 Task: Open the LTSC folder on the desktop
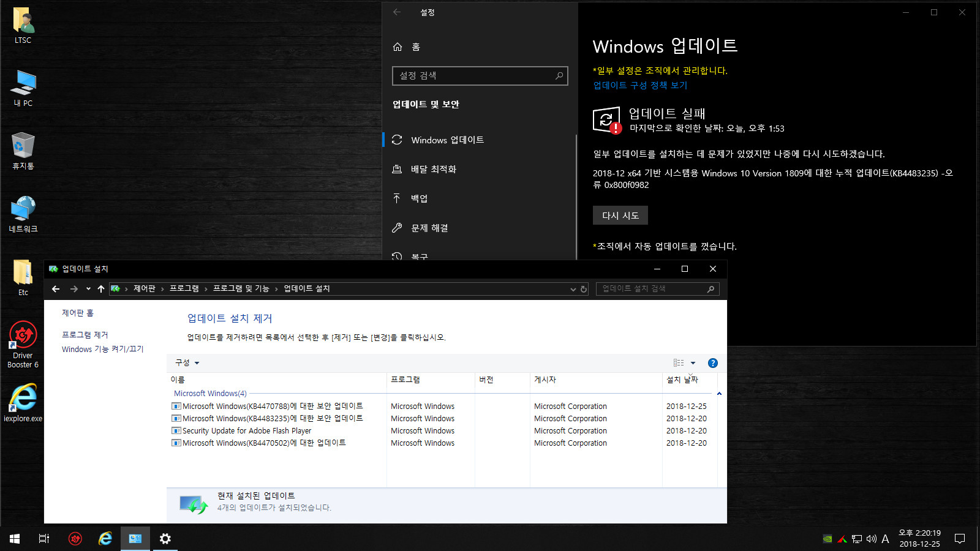tap(23, 26)
